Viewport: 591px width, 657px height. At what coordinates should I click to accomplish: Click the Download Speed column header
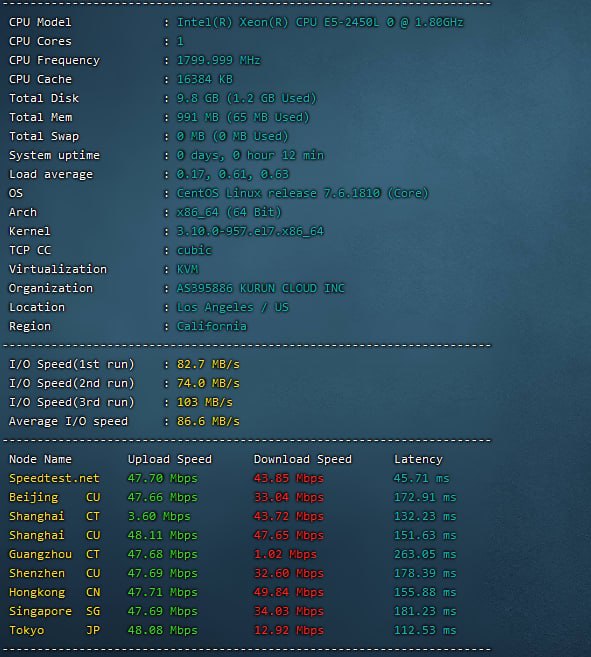click(x=303, y=459)
